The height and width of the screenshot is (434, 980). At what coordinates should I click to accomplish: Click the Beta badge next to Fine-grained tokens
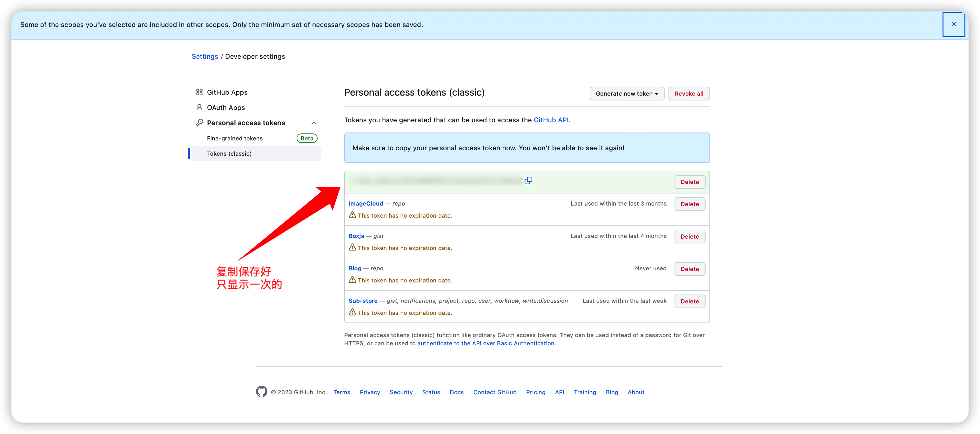307,138
